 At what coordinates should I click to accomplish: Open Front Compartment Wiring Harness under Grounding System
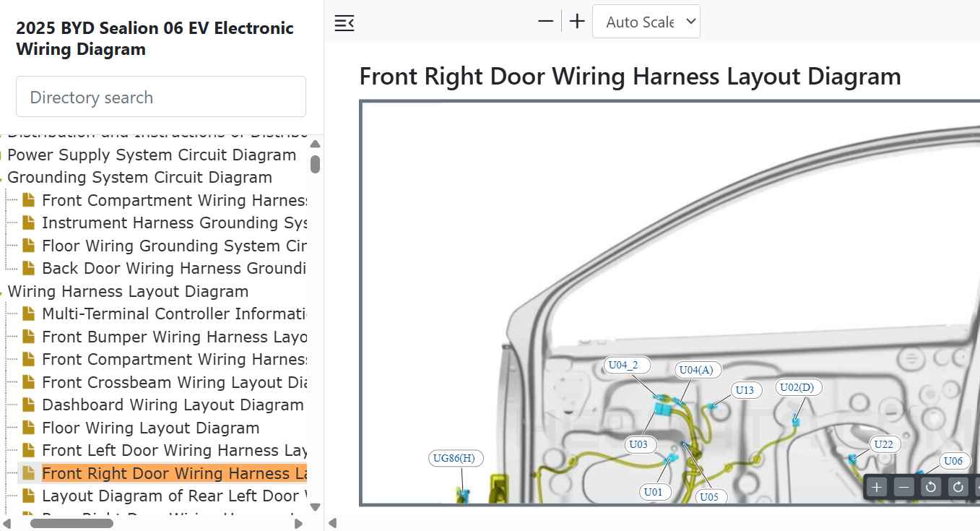coord(174,200)
